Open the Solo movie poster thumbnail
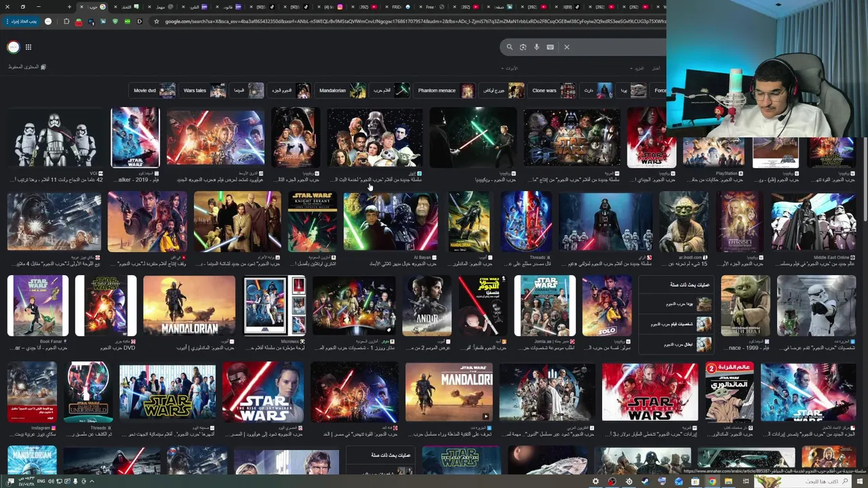The width and height of the screenshot is (868, 488). click(606, 306)
